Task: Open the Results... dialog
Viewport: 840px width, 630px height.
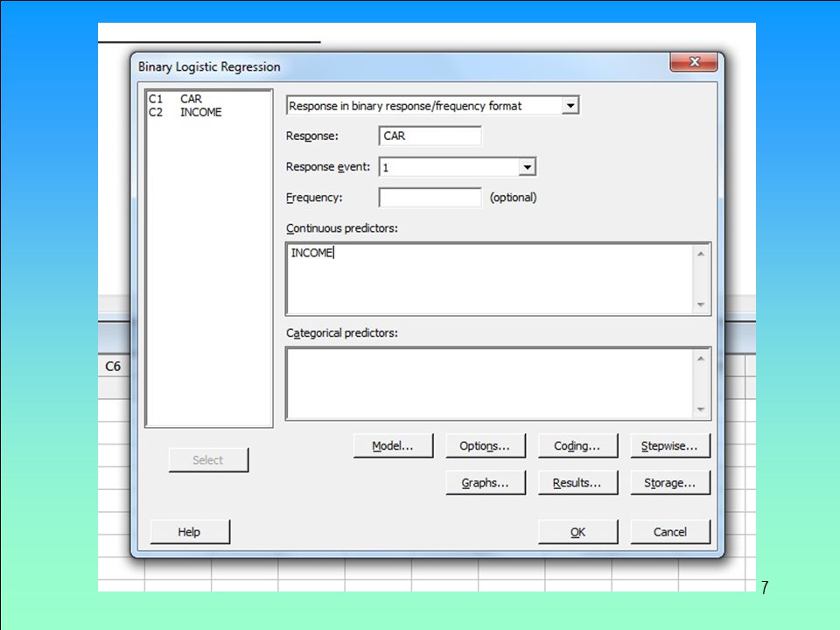Action: (x=577, y=483)
